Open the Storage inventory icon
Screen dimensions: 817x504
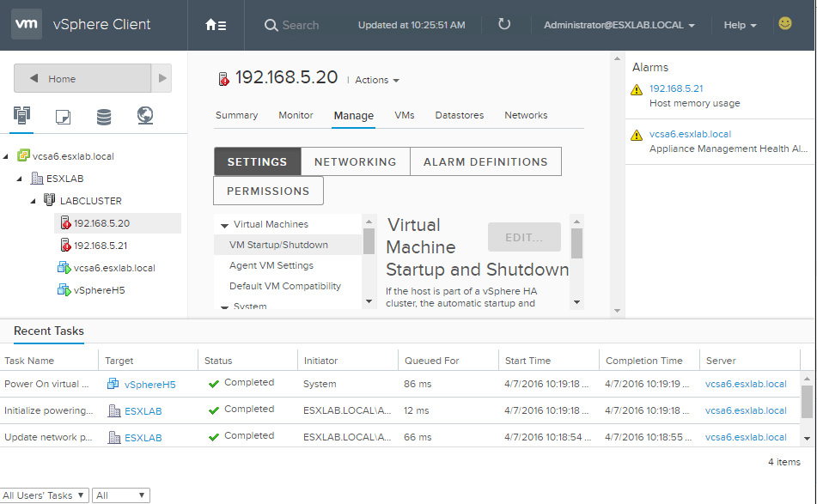[x=104, y=117]
